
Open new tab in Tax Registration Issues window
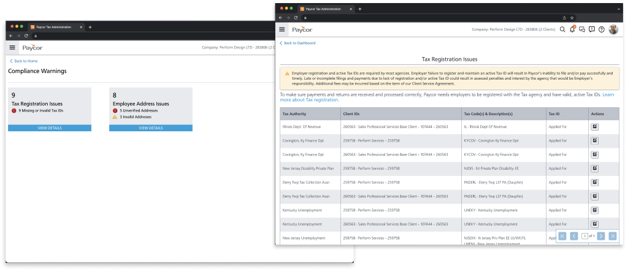360,9
